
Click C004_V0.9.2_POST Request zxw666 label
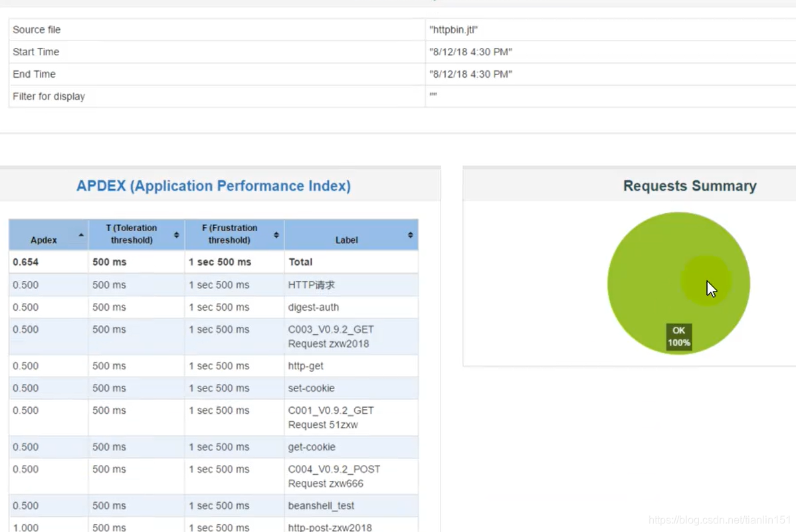pos(334,476)
